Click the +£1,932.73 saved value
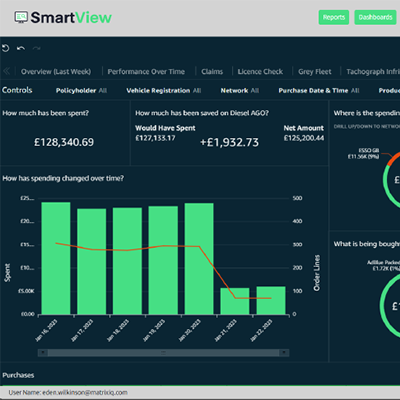This screenshot has width=400, height=400. (x=229, y=142)
